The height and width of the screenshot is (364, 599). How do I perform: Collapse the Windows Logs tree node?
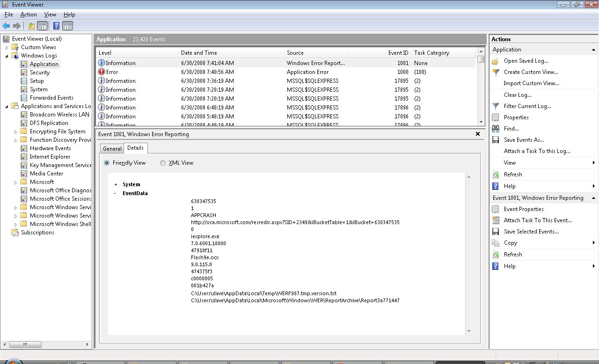7,56
